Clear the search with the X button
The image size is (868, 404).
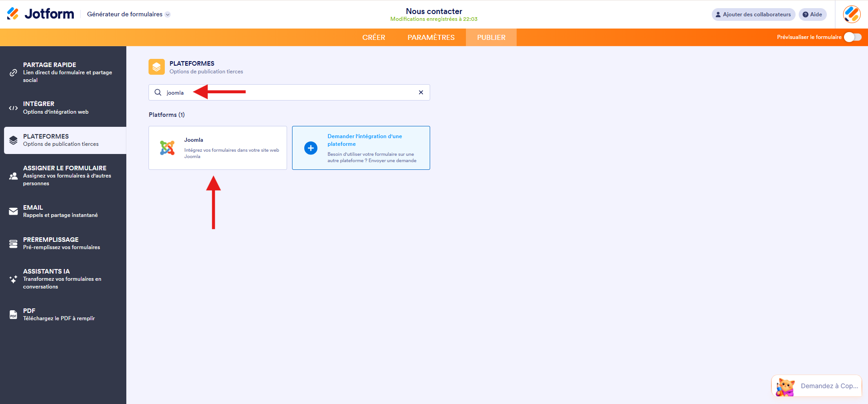421,92
